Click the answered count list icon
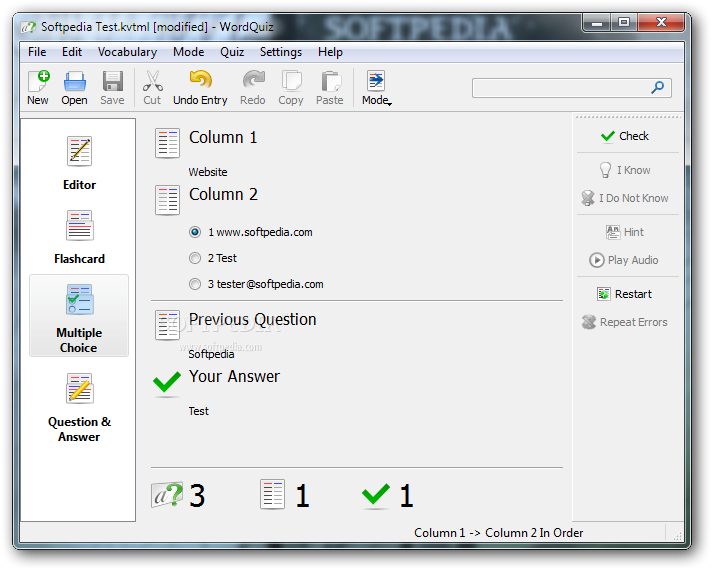Screen dimensions: 712x570 coord(272,494)
